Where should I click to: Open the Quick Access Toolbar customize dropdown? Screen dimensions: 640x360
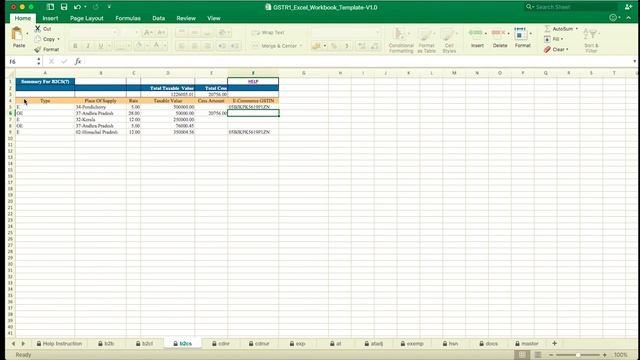tap(109, 7)
